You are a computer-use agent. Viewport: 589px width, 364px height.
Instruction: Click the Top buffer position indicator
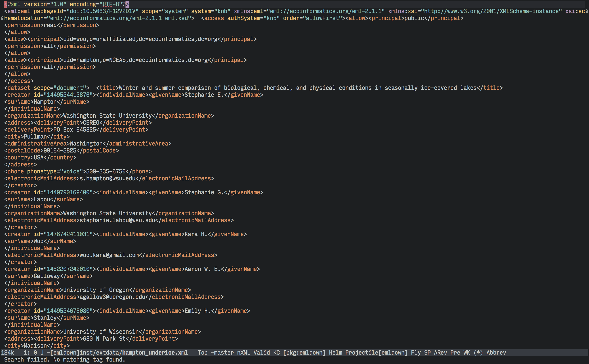coord(202,353)
